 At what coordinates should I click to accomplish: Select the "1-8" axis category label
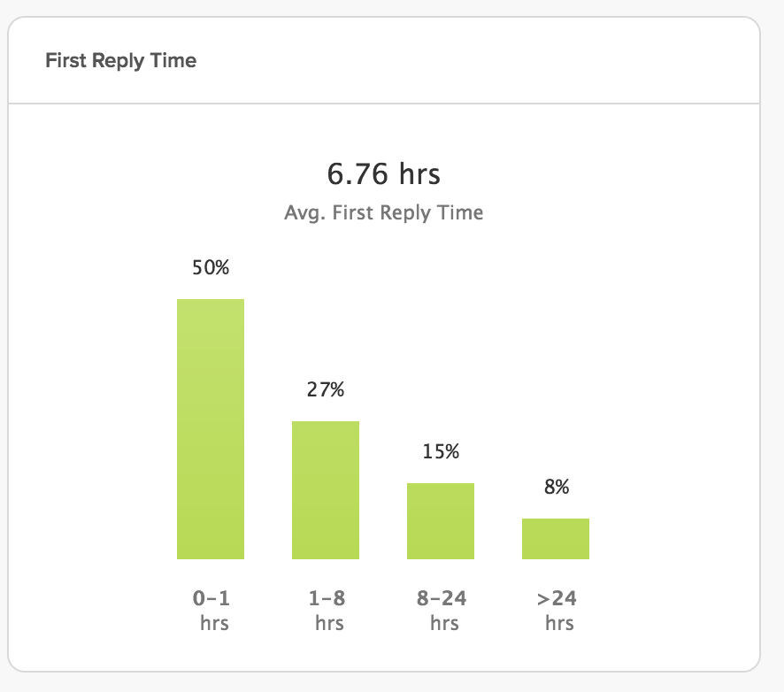point(326,599)
